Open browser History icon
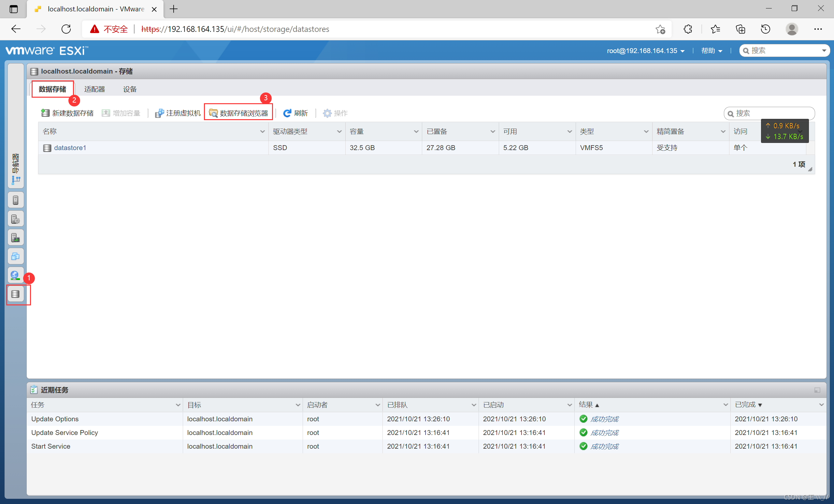Viewport: 834px width, 504px height. pyautogui.click(x=766, y=29)
